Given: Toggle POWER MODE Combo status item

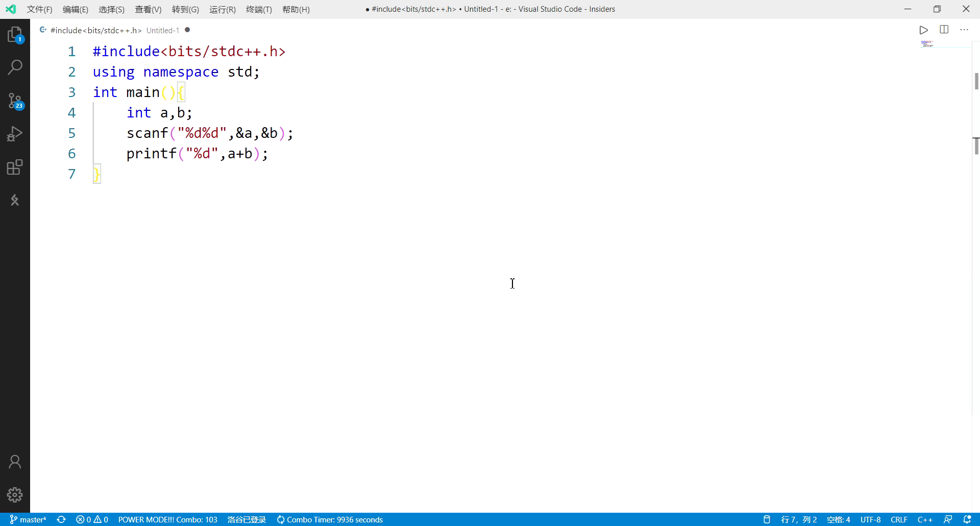Looking at the screenshot, I should (167, 519).
